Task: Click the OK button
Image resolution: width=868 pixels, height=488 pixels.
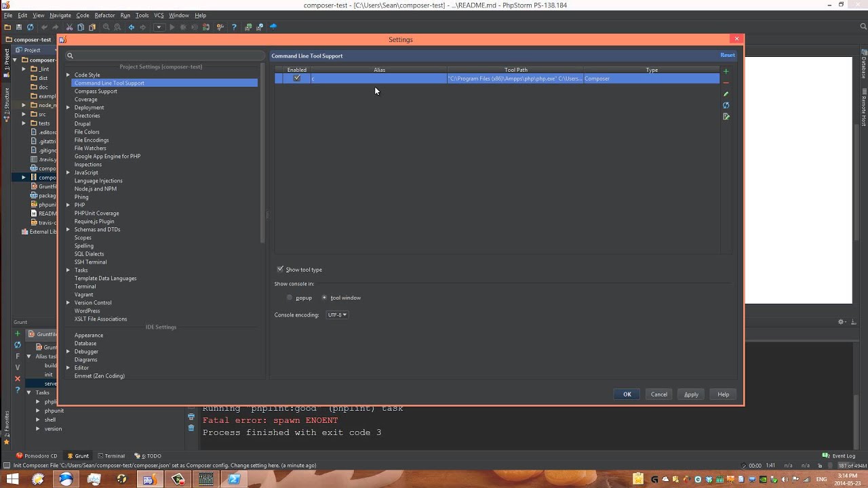Action: [627, 394]
